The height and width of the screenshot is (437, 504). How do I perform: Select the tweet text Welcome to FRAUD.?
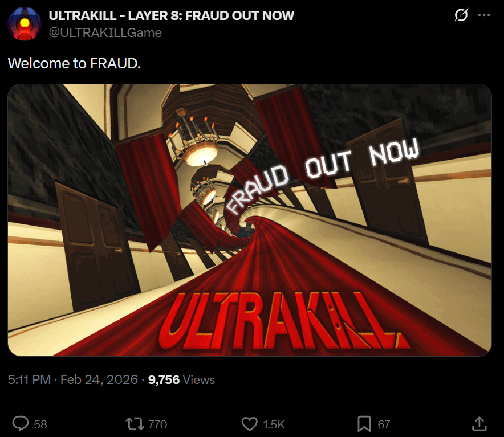coord(74,63)
